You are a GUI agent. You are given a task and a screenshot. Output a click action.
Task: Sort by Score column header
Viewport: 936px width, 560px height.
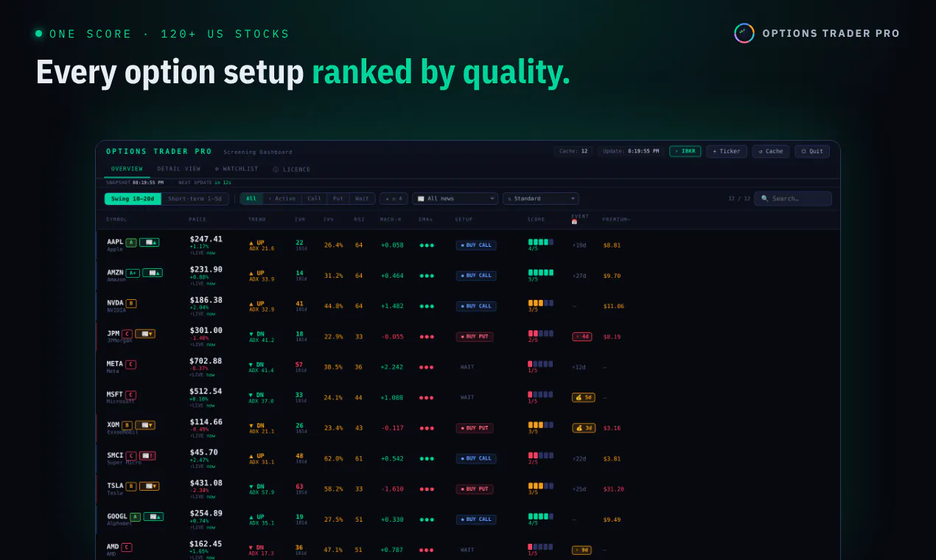536,220
